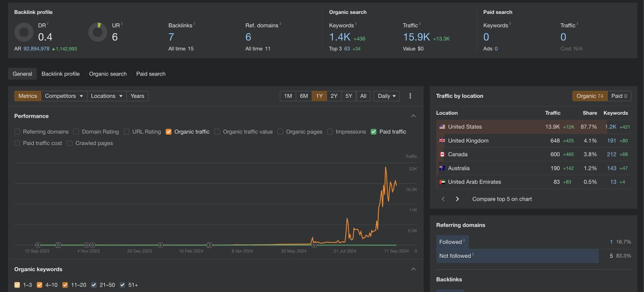Click Compare top 5 on chart
Screen dimensions: 644x292
502,199
